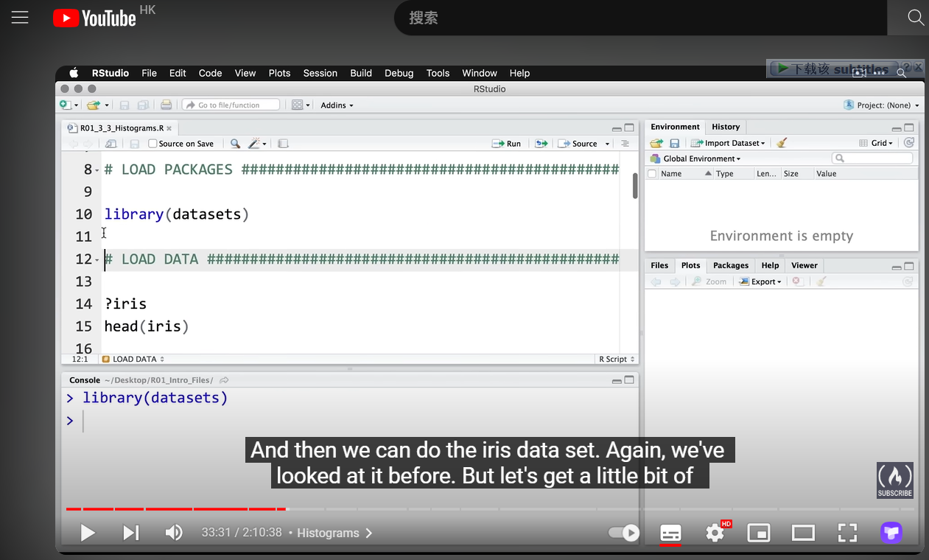The image size is (929, 560).
Task: Open an existing file via folder icon
Action: coord(93,105)
